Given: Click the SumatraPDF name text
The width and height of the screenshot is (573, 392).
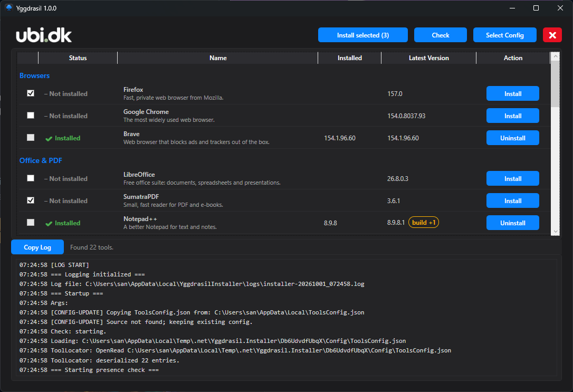Looking at the screenshot, I should (141, 197).
